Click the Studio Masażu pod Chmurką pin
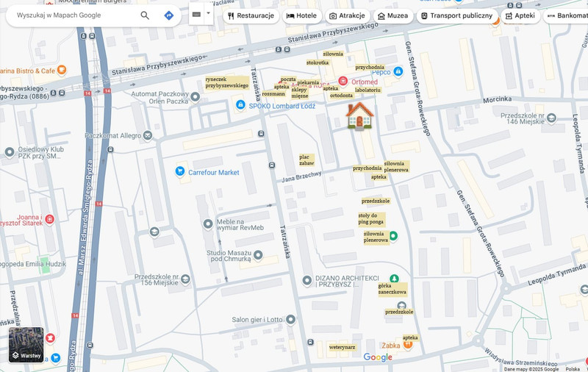Screen dimensions: 588x372 (258, 255)
